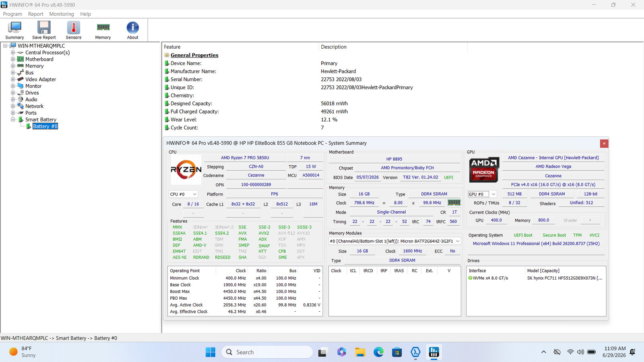This screenshot has height=362, width=644.
Task: Collapse the Smart Battery tree node
Action: click(13, 119)
